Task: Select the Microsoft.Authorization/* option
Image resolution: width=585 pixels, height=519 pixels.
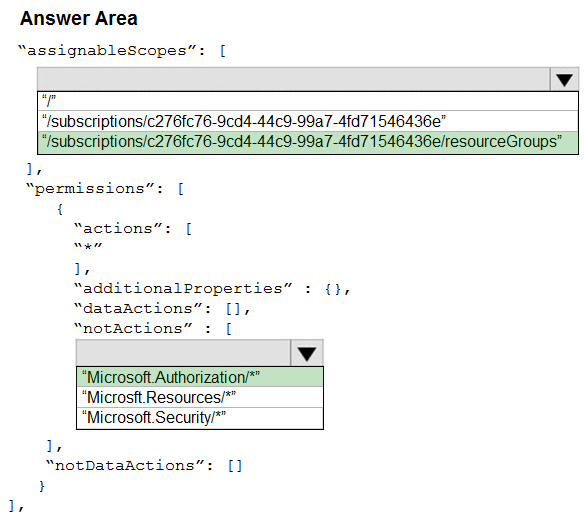Action: click(x=200, y=377)
